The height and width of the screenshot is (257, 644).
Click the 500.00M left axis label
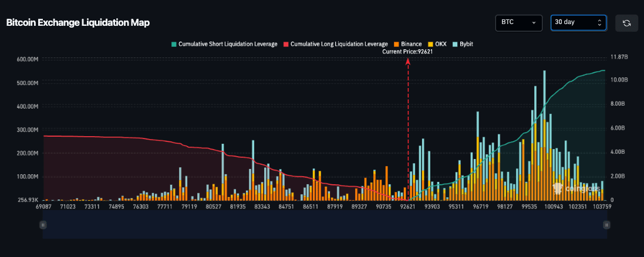click(x=28, y=83)
